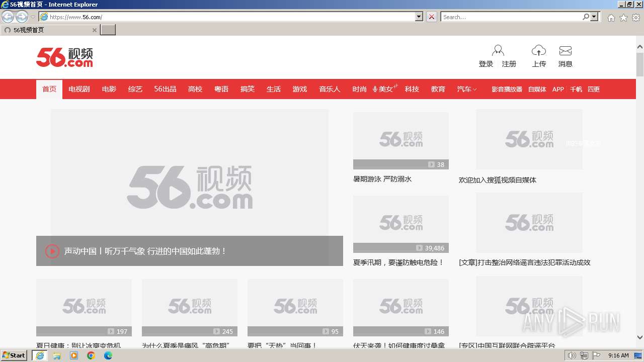Open the video thumbnail with 39,486 views
Viewport: 644px width, 362px height.
point(401,224)
